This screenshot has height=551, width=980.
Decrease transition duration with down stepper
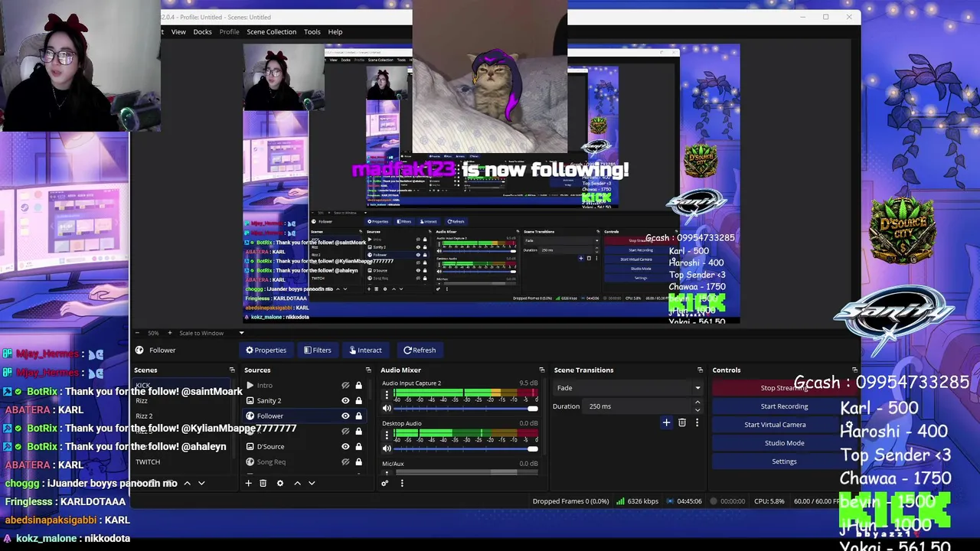tap(698, 409)
